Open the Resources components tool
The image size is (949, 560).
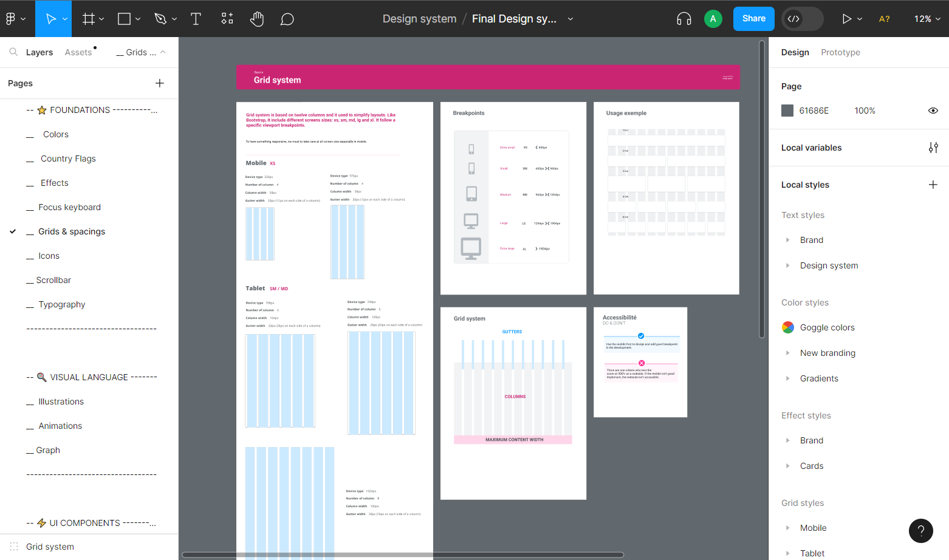tap(227, 19)
